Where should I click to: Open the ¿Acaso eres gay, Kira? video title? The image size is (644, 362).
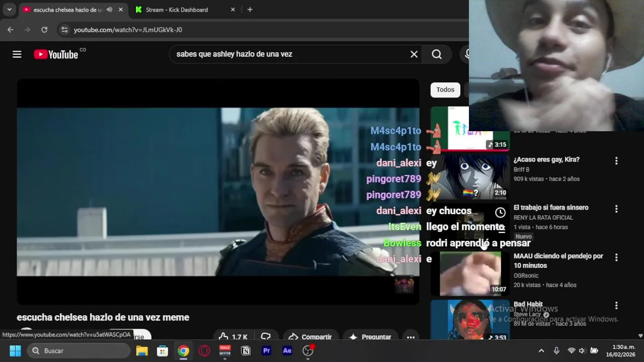(x=546, y=159)
